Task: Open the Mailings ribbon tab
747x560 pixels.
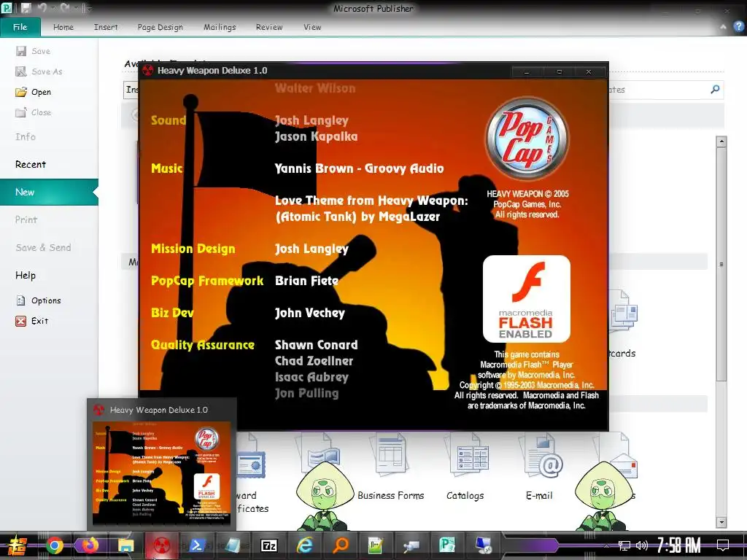Action: click(220, 27)
